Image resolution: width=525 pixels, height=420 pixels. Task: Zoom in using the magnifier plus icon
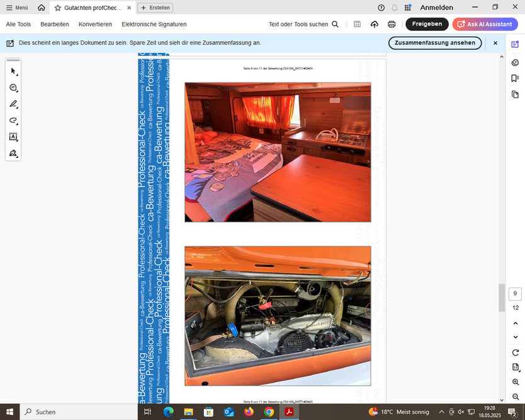(516, 382)
